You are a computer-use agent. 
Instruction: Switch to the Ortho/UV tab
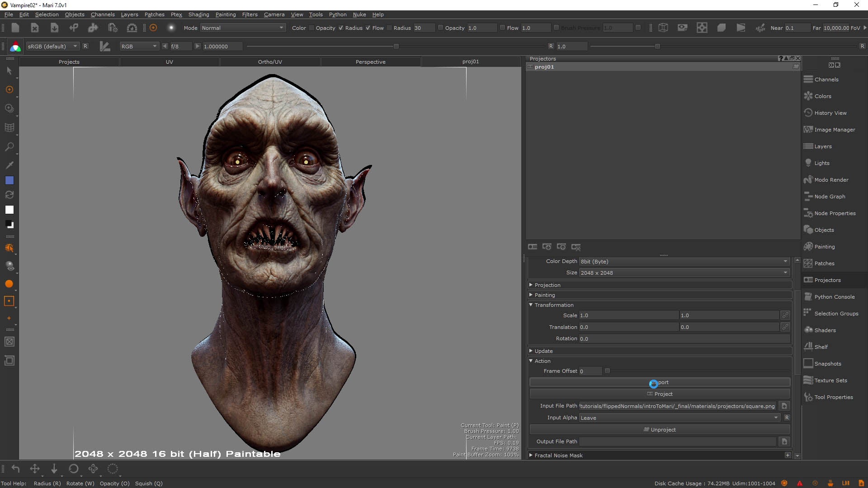click(x=270, y=62)
